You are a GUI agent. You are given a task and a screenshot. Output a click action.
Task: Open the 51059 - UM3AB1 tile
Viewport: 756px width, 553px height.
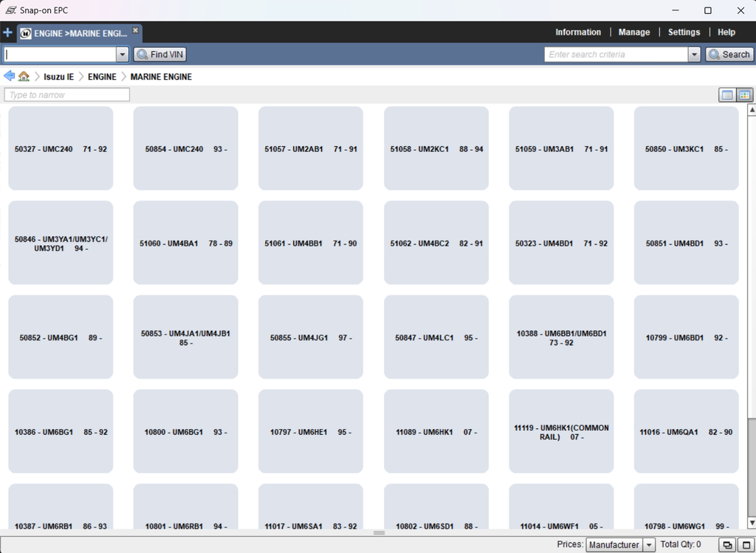click(x=561, y=148)
